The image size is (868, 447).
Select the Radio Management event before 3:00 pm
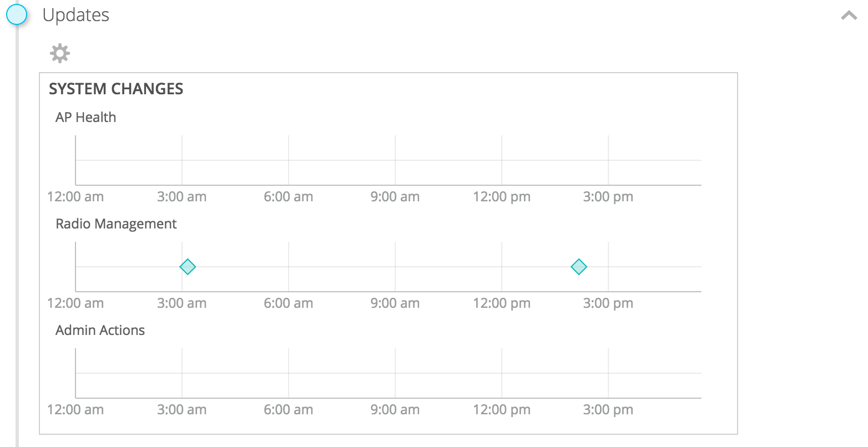579,267
